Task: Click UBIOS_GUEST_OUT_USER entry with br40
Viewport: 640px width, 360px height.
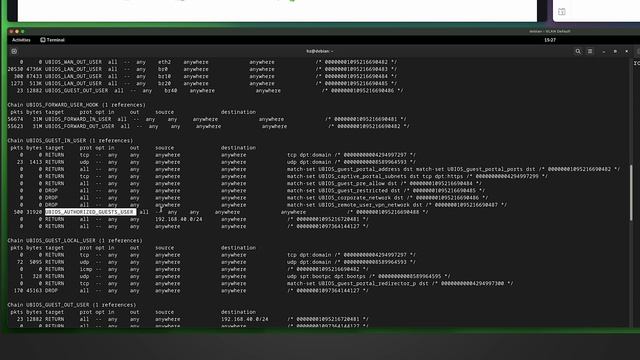Action: (x=76, y=91)
